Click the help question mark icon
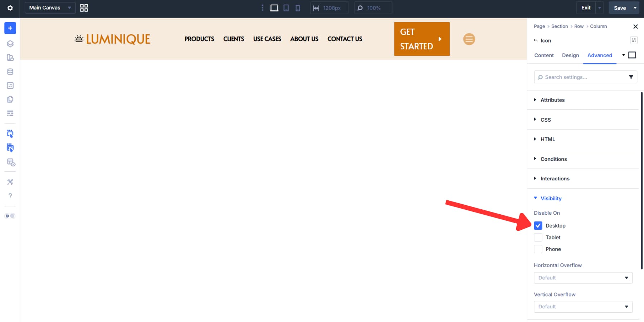The height and width of the screenshot is (322, 644). [x=10, y=196]
